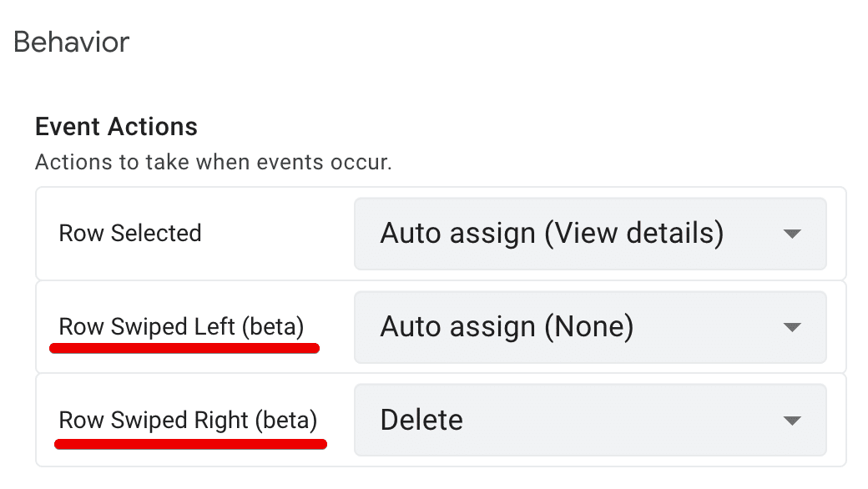Image resolution: width=868 pixels, height=489 pixels.
Task: Click the 'Event Actions' heading
Action: point(116,127)
